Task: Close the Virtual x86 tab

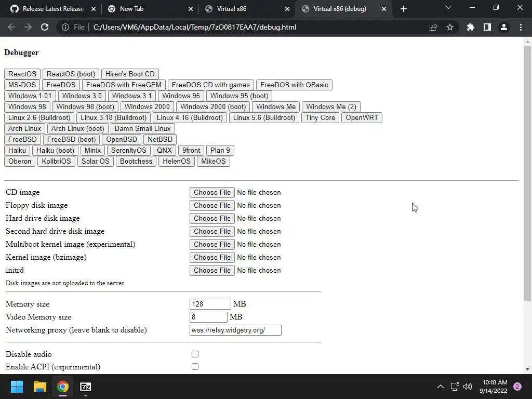Action: (287, 9)
